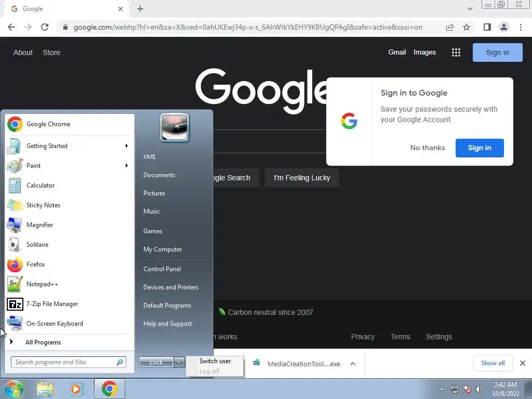This screenshot has width=532, height=399.
Task: Launch Getting Started from Start menu
Action: click(x=70, y=146)
